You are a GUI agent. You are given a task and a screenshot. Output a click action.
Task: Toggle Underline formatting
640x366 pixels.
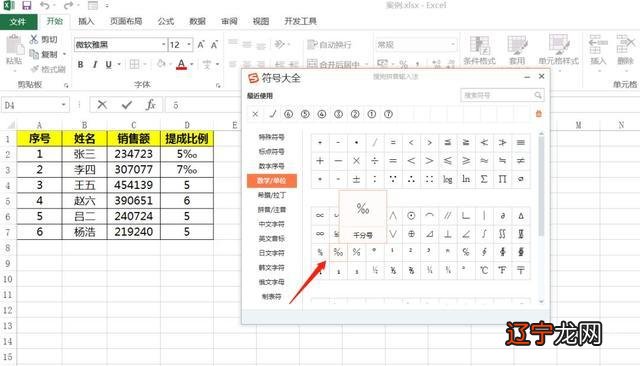click(x=109, y=64)
